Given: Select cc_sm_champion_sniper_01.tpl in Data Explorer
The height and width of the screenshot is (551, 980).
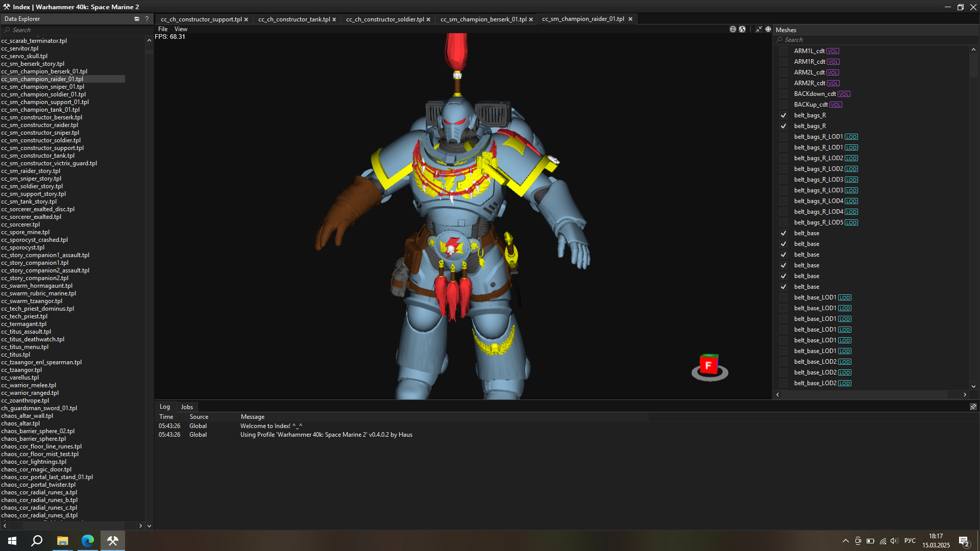Looking at the screenshot, I should [x=43, y=87].
